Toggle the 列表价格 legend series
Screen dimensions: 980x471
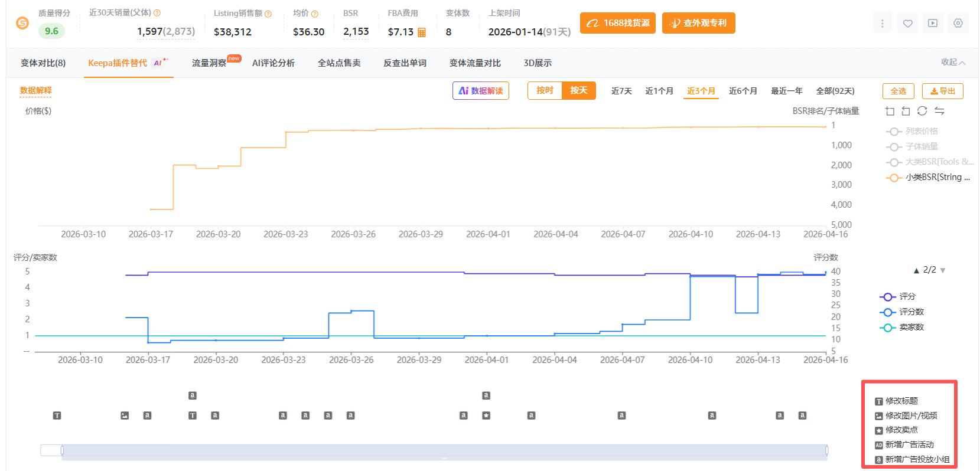click(x=920, y=131)
